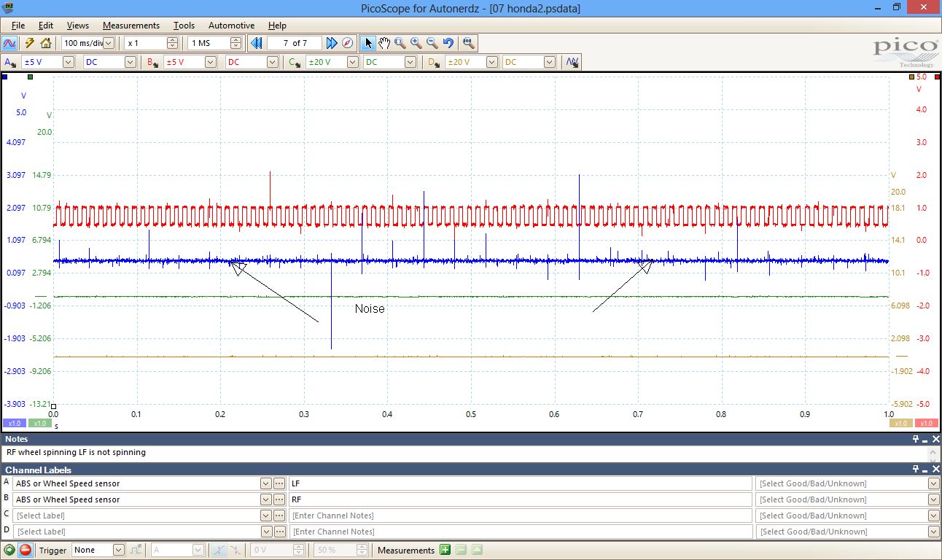Go to first waveform buffer
Screen dimensions: 942x560
coord(257,43)
